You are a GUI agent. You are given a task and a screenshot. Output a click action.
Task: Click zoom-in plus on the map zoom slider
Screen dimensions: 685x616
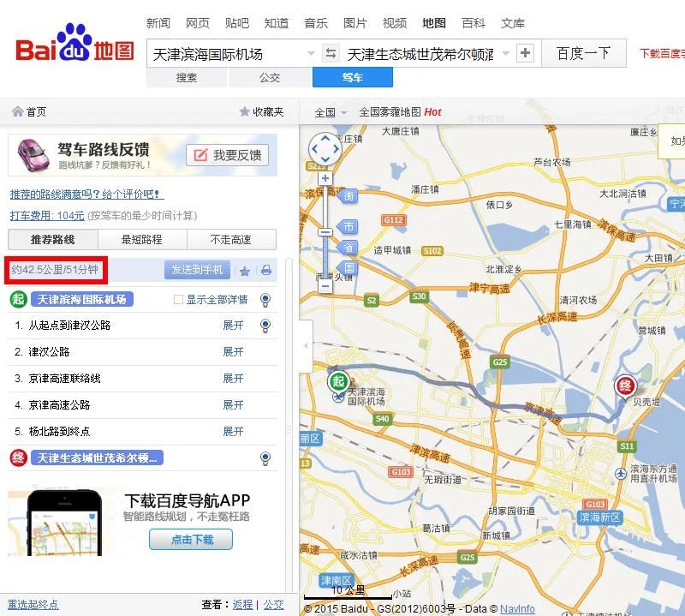(x=326, y=178)
